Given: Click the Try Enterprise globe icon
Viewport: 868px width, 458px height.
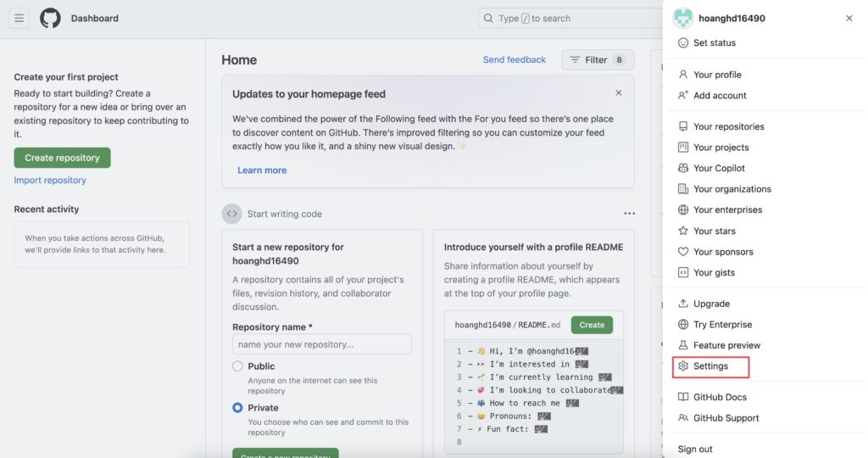Looking at the screenshot, I should coord(683,325).
